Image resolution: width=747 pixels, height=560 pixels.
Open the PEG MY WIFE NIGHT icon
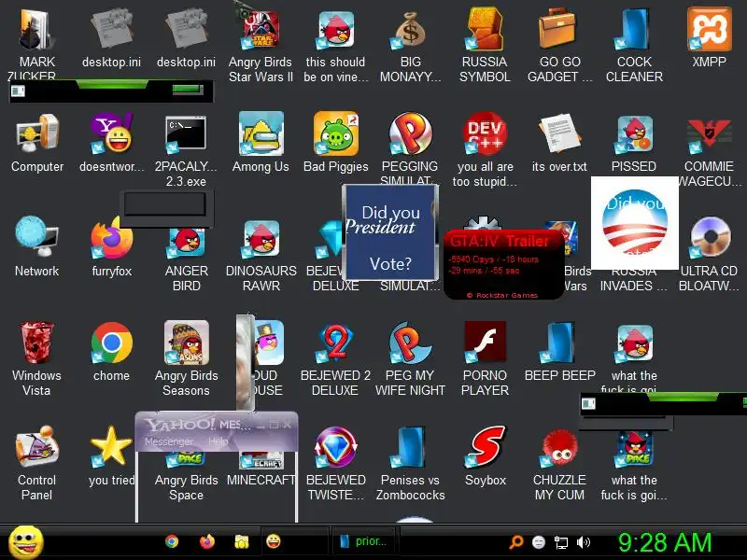(410, 343)
